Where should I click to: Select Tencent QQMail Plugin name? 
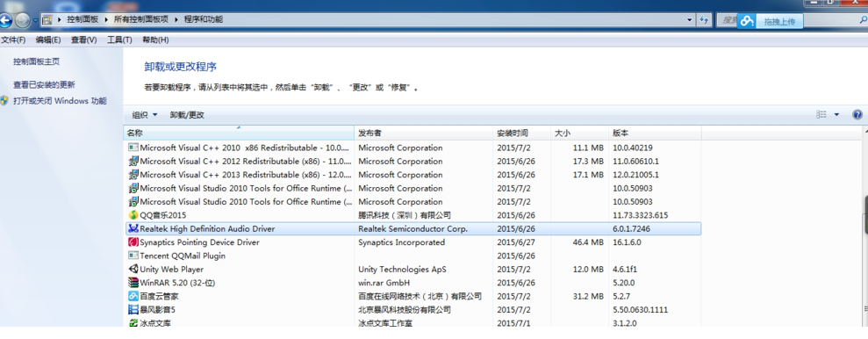point(183,256)
